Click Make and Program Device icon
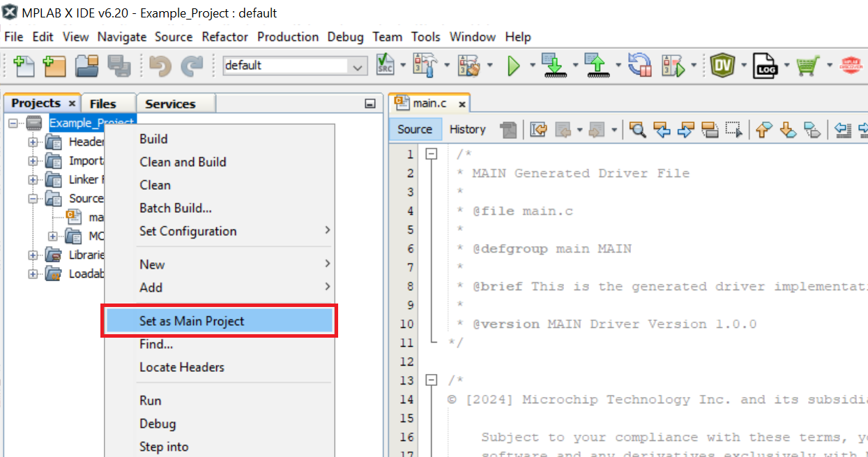 (554, 66)
